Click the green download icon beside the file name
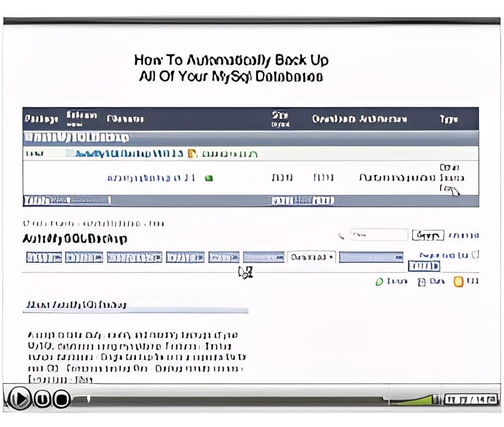 point(209,178)
